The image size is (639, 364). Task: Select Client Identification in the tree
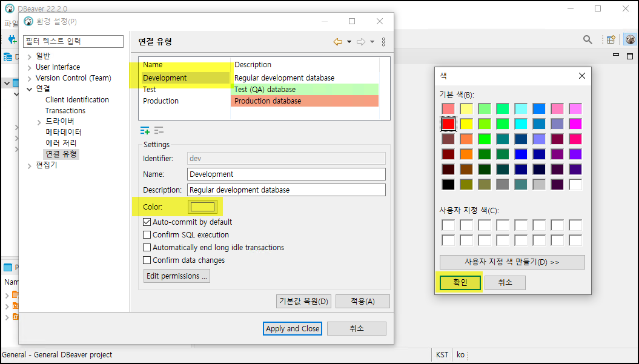pos(77,99)
